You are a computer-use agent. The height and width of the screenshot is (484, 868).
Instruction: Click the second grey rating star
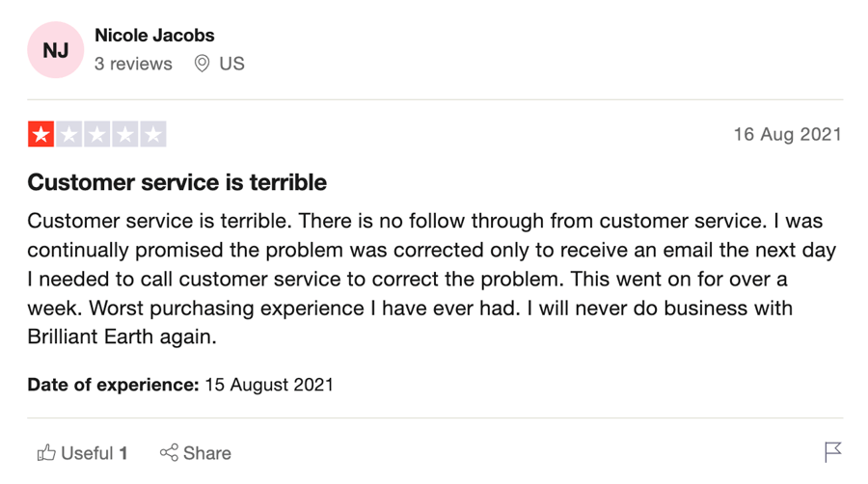(69, 134)
